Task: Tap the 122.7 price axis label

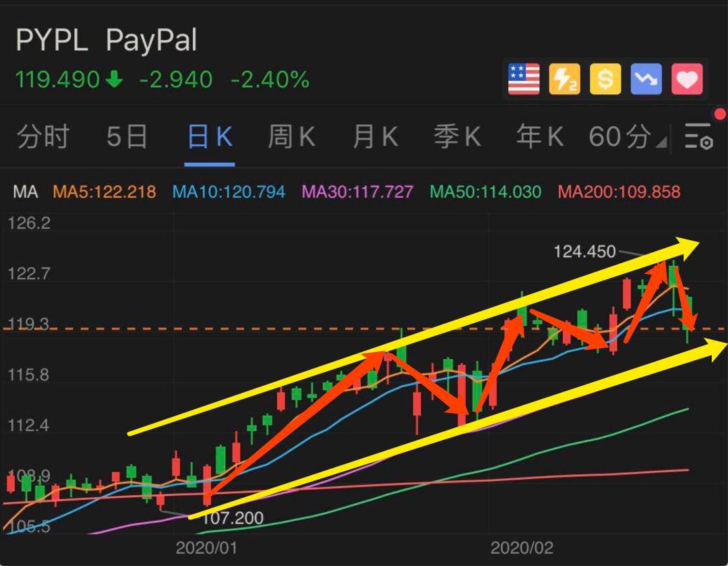Action: pos(29,274)
